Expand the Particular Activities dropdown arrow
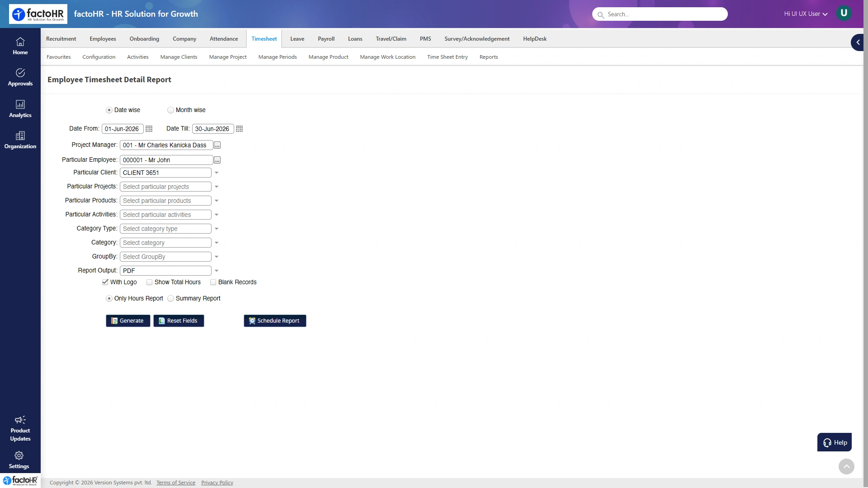 click(217, 215)
